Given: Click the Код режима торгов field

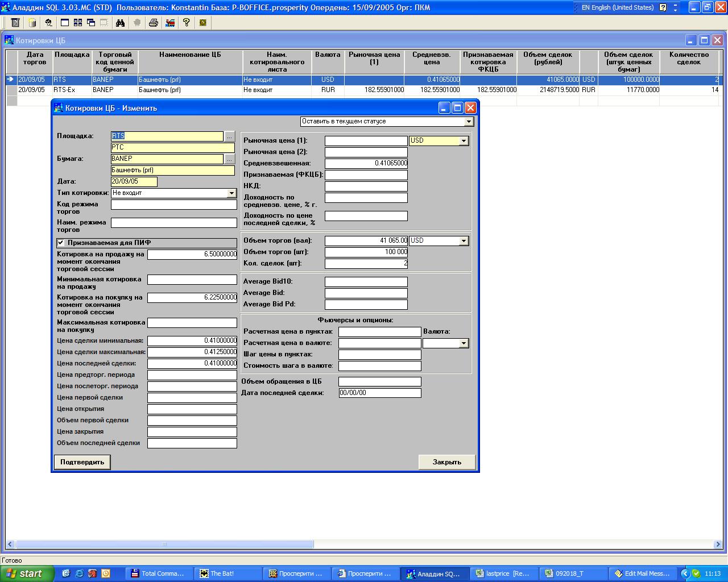Looking at the screenshot, I should 174,205.
